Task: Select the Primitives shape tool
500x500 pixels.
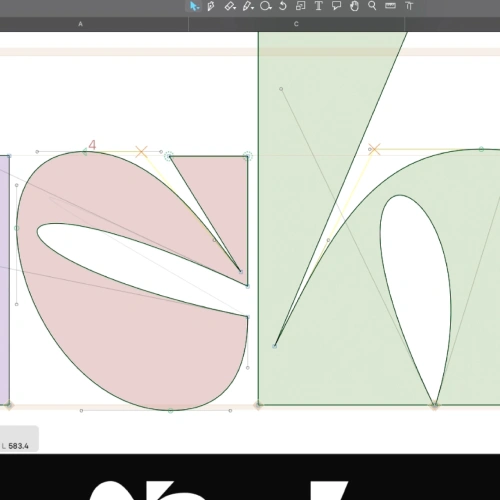Action: [x=265, y=6]
